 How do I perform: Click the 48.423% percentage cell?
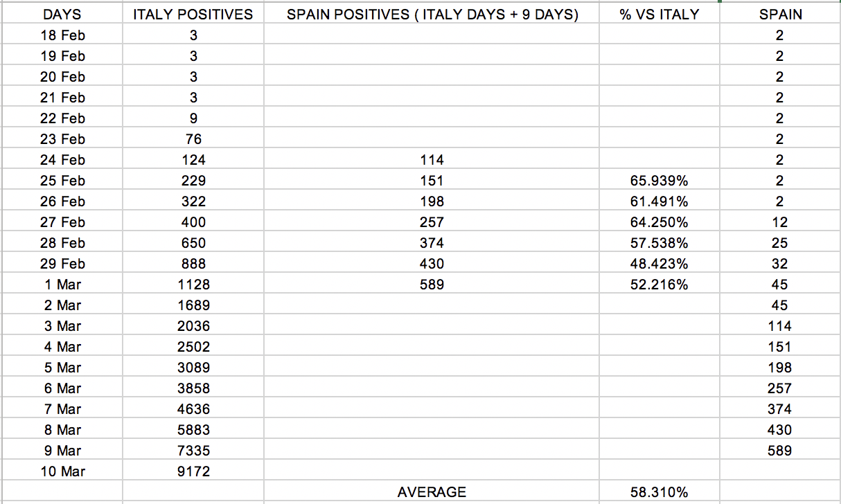(659, 264)
